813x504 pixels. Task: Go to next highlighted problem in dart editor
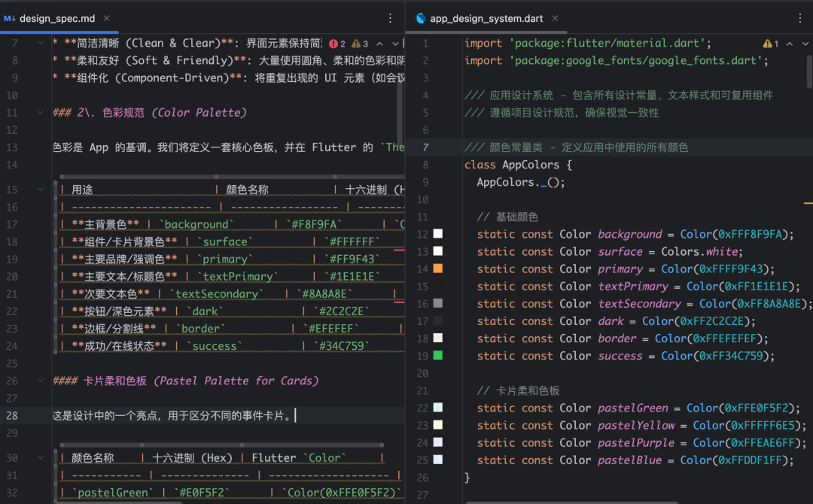(805, 44)
